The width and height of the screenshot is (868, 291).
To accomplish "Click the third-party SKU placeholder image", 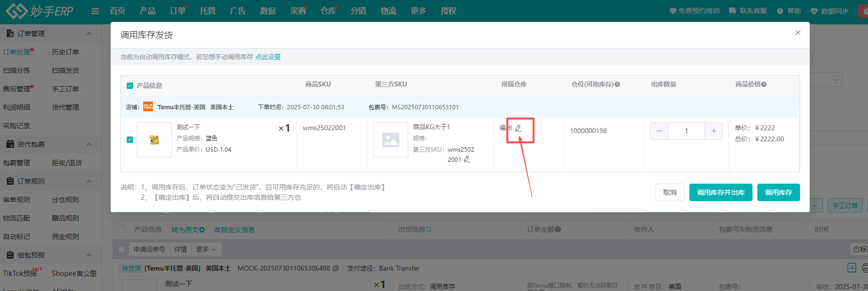I will pyautogui.click(x=391, y=140).
